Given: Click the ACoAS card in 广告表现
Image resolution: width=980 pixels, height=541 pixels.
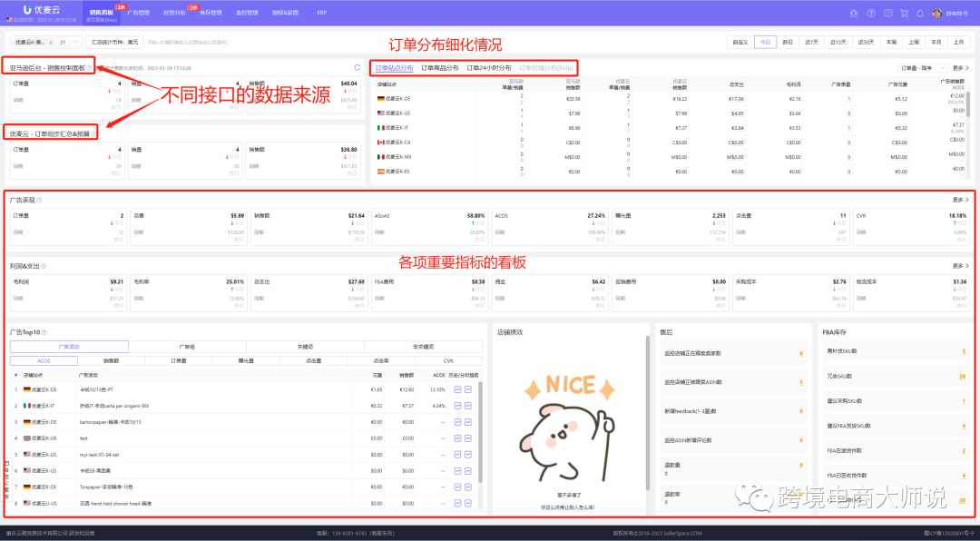Looking at the screenshot, I should click(428, 226).
